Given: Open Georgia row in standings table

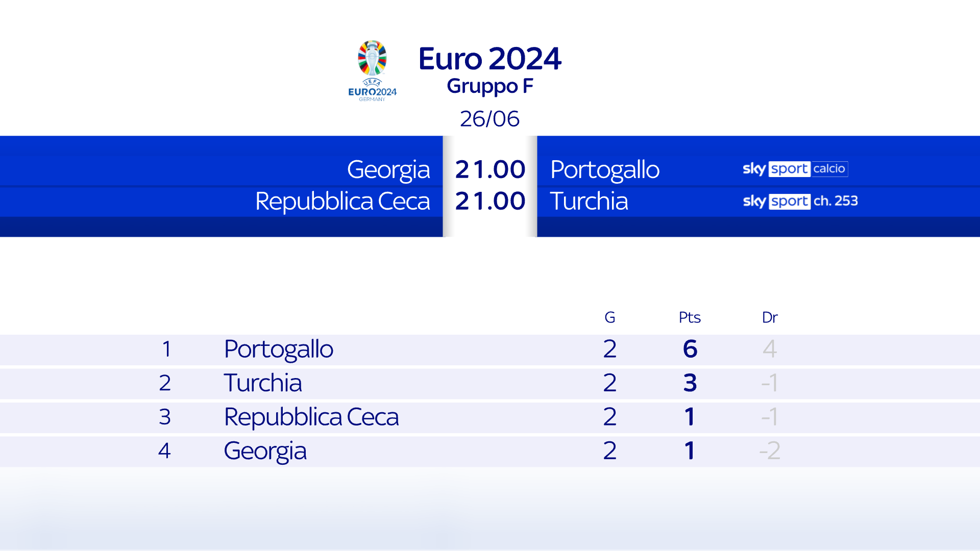Looking at the screenshot, I should tap(265, 451).
